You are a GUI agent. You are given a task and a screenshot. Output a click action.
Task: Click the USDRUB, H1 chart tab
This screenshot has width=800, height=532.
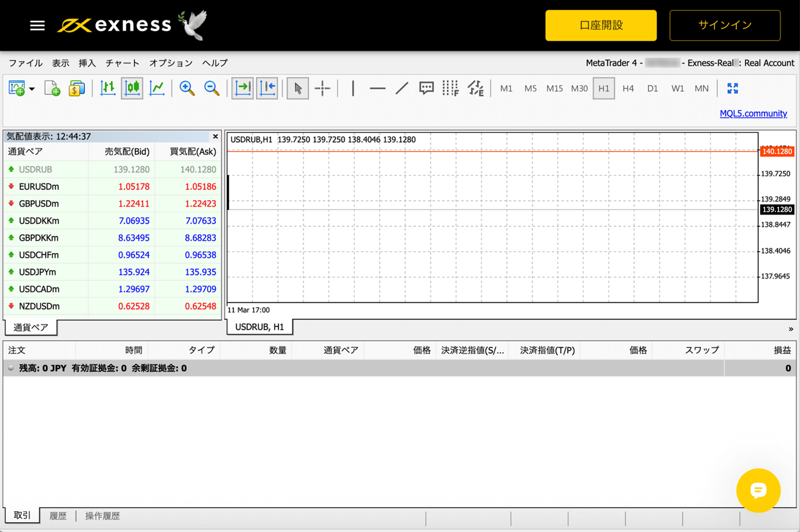[x=260, y=327]
